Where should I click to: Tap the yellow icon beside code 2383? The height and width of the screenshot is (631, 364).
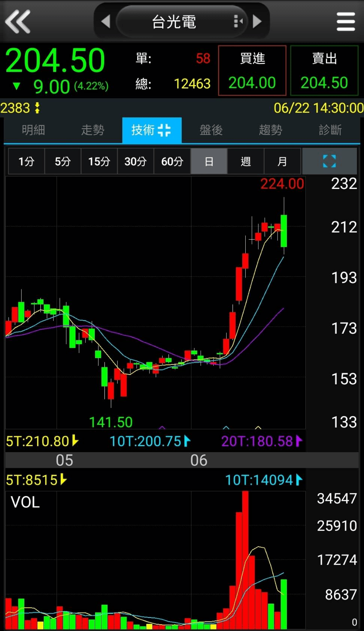click(37, 108)
